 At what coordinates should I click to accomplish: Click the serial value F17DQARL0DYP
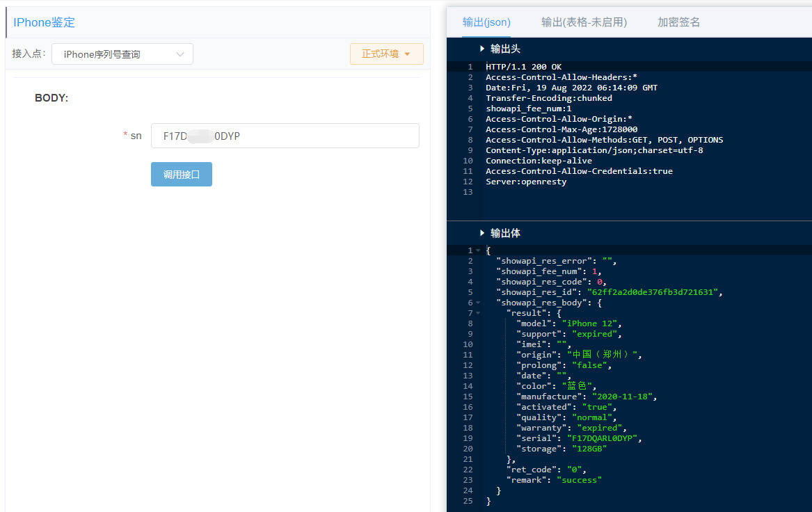point(602,438)
